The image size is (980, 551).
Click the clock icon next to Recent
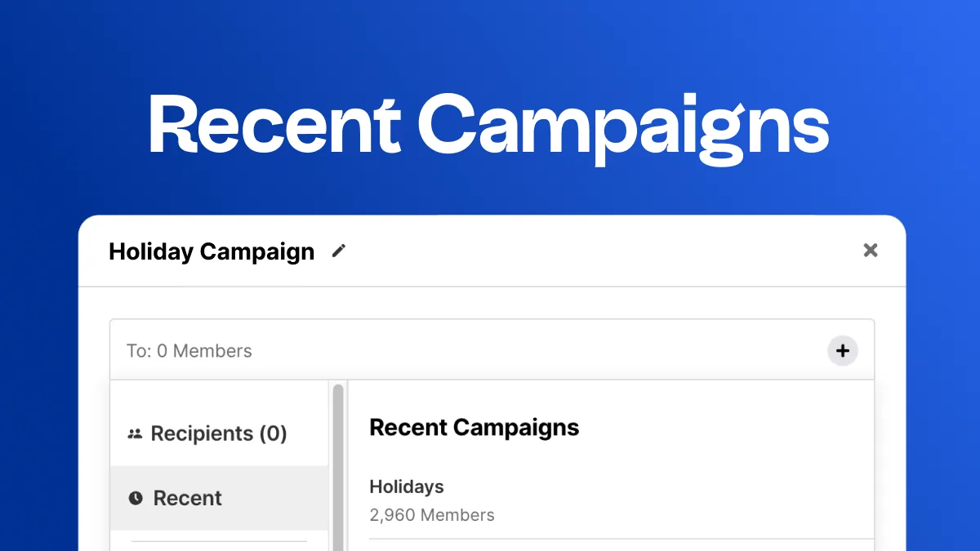pos(134,498)
